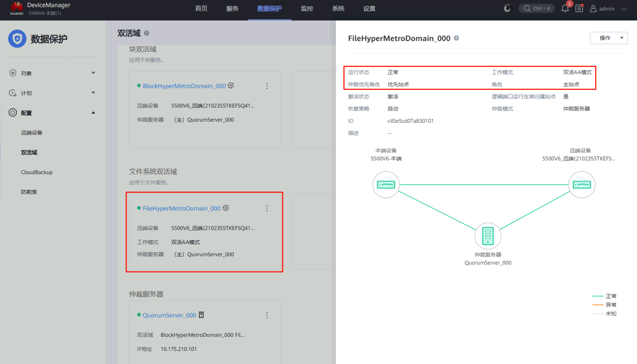Click the help icon next to FileHyperMetroDomain_000 title
Viewport: 637px width, 364px height.
coord(456,38)
